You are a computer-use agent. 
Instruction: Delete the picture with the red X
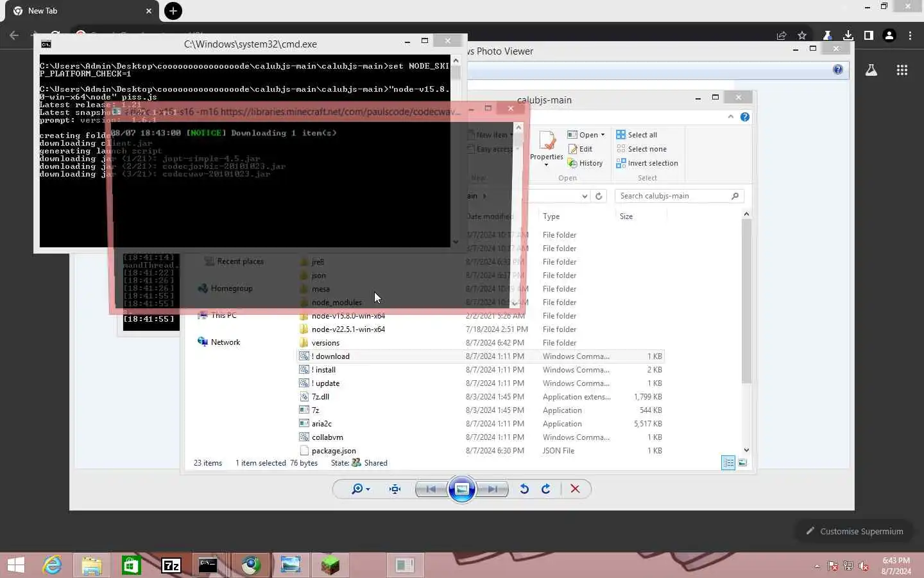pos(575,489)
